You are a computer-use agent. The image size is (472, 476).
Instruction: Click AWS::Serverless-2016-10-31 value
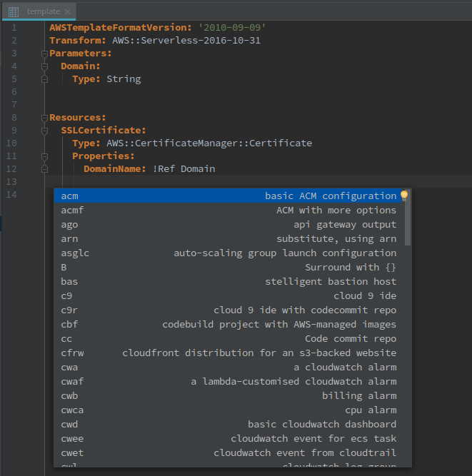click(186, 41)
